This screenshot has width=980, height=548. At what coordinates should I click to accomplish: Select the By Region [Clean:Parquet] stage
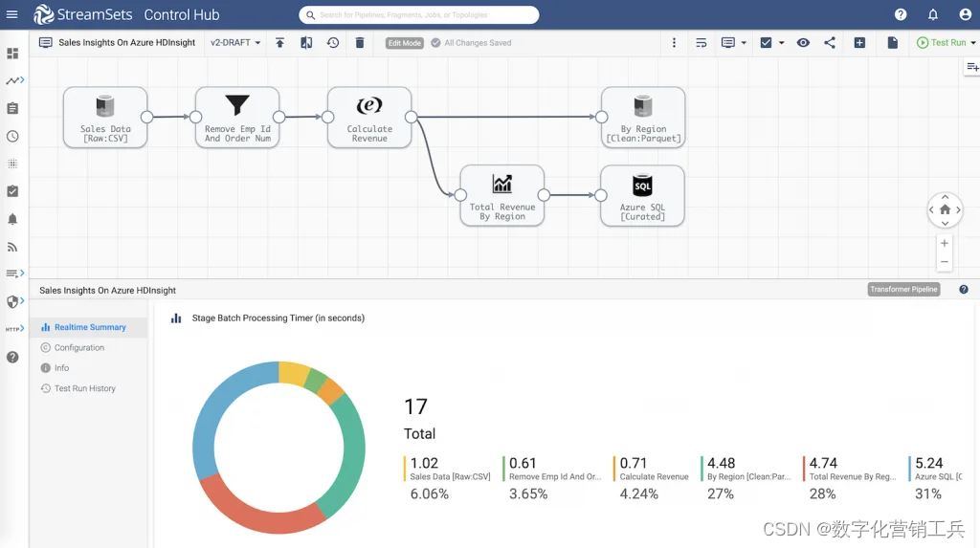coord(643,118)
